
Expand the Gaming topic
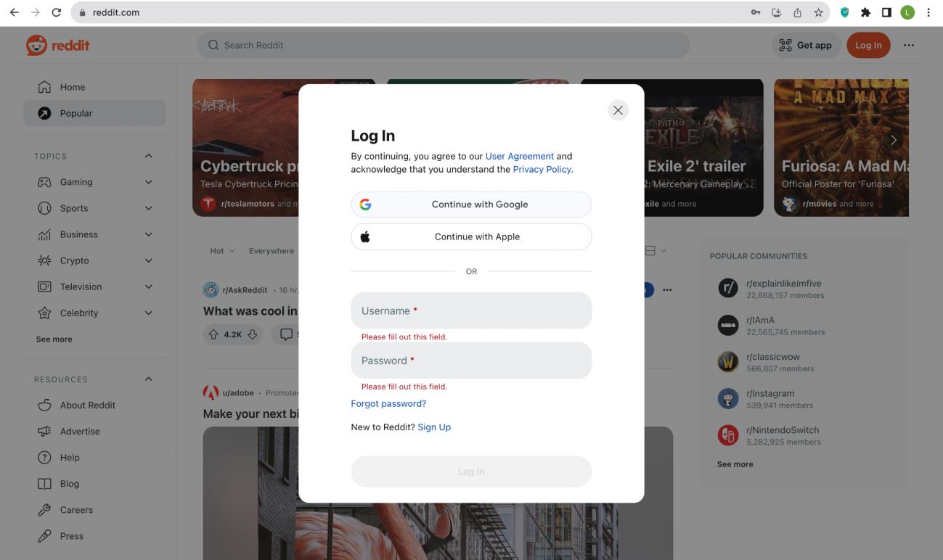tap(148, 182)
